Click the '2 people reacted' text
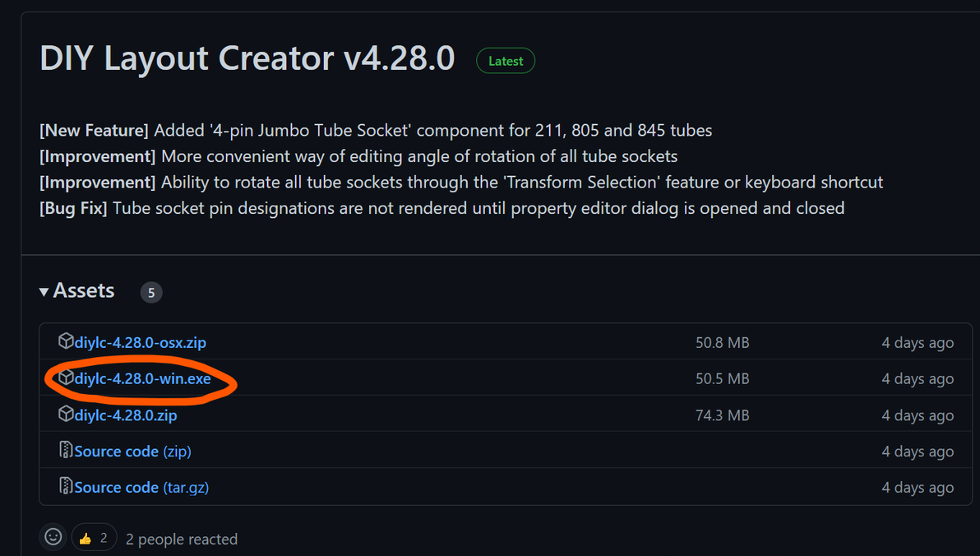 [x=182, y=540]
